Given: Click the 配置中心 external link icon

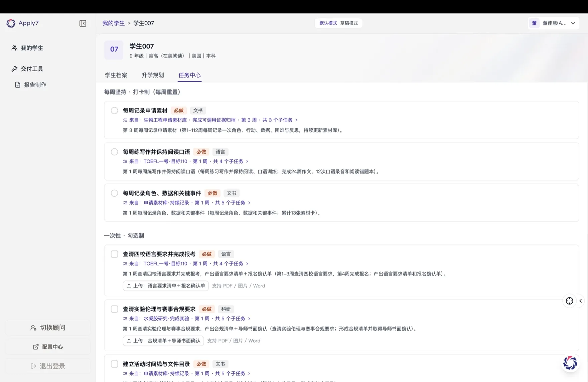Looking at the screenshot, I should (x=36, y=347).
